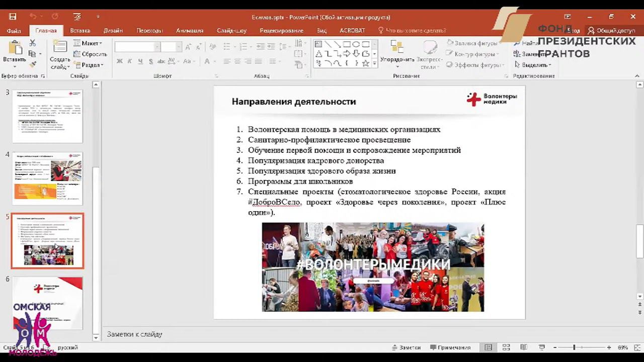Open the Файл menu
644x362 pixels.
click(14, 31)
